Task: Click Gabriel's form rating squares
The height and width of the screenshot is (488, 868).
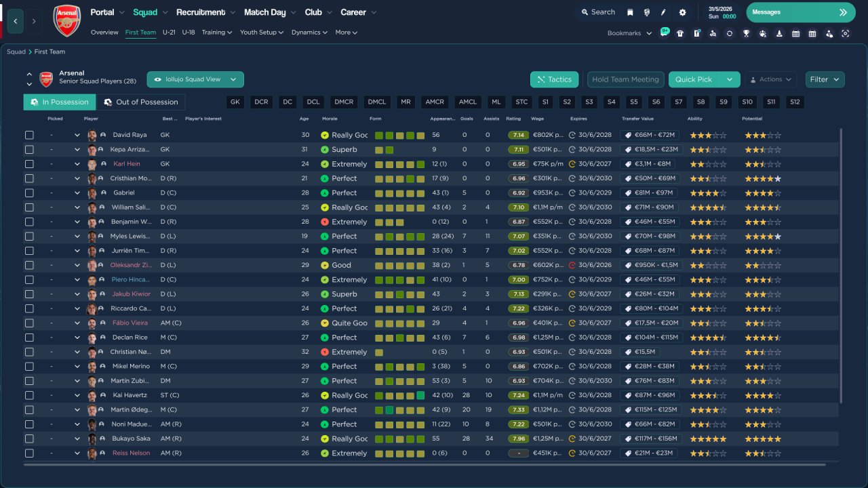Action: [399, 193]
